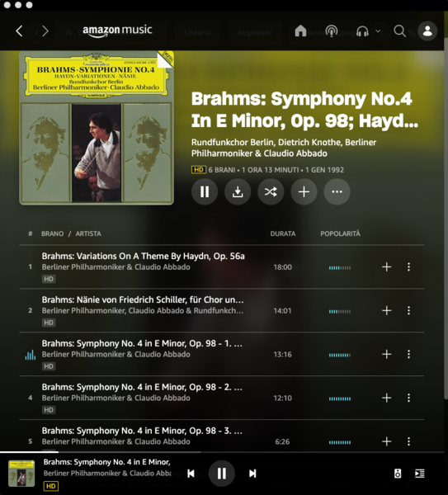Image resolution: width=448 pixels, height=495 pixels.
Task: Open the play queue icon in player bar
Action: tap(420, 474)
